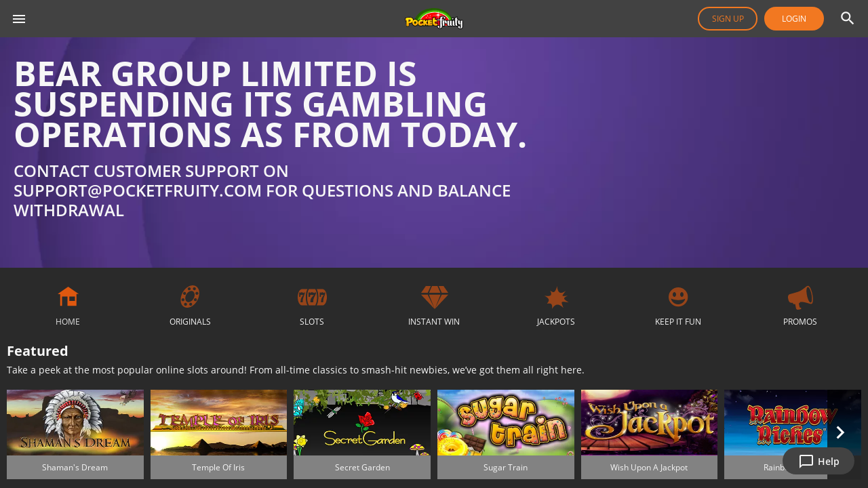Open the hamburger menu
This screenshot has width=868, height=488.
(19, 19)
